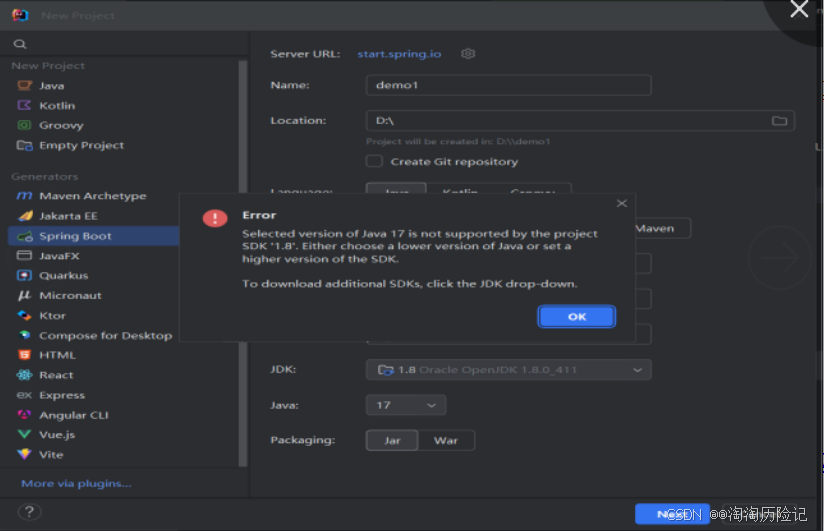
Task: Select Jar packaging option
Action: tap(392, 441)
